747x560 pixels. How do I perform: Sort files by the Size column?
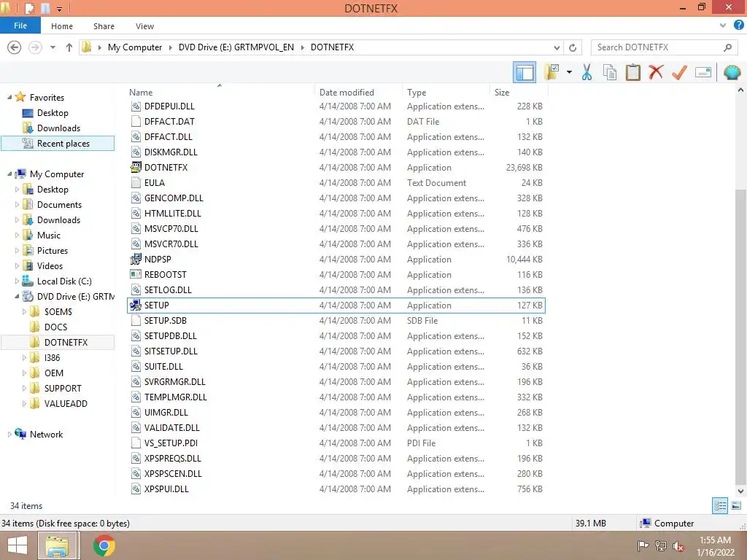[502, 93]
